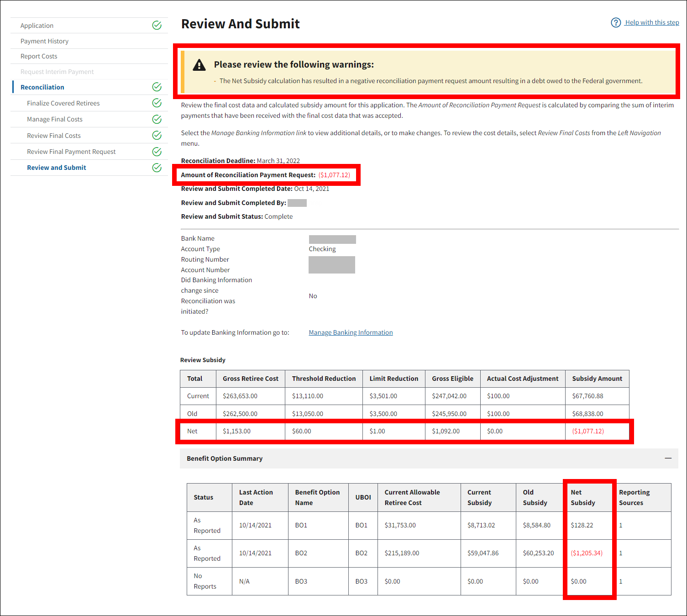Open the Manage Final Costs step

click(55, 119)
